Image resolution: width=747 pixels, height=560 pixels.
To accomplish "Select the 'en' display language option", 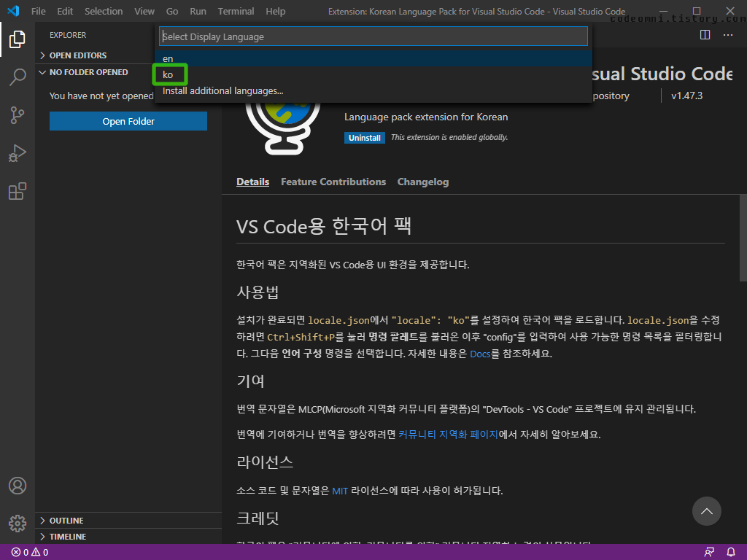I will (373, 58).
